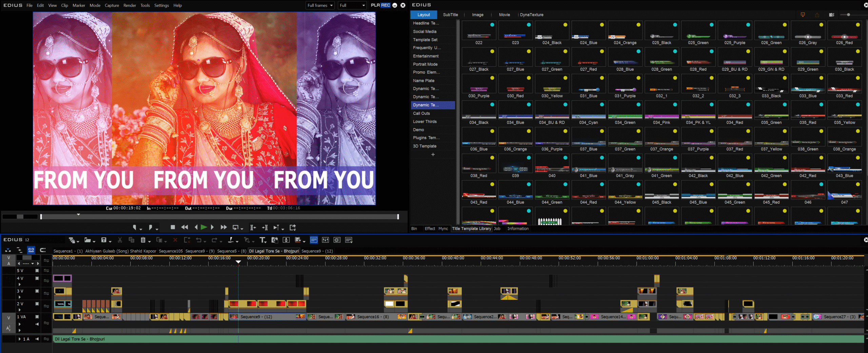The image size is (868, 353).
Task: Click the Save project floppy icon
Action: 104,240
